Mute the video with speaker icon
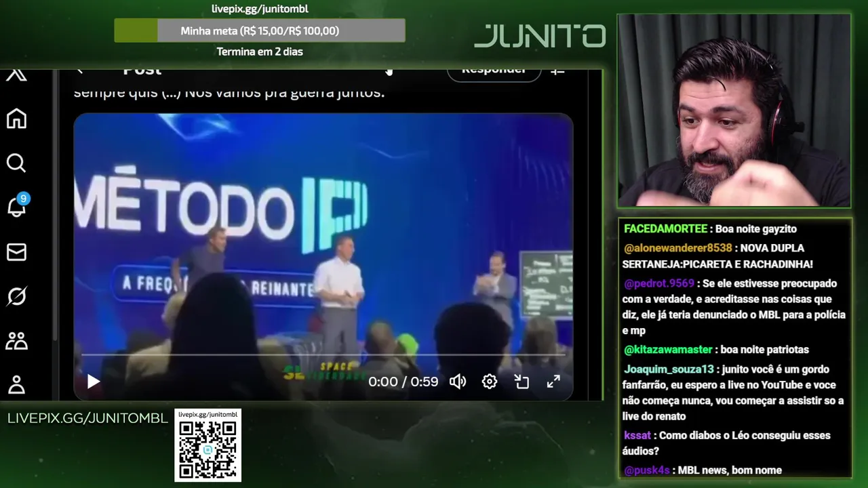This screenshot has width=868, height=488. [x=458, y=382]
